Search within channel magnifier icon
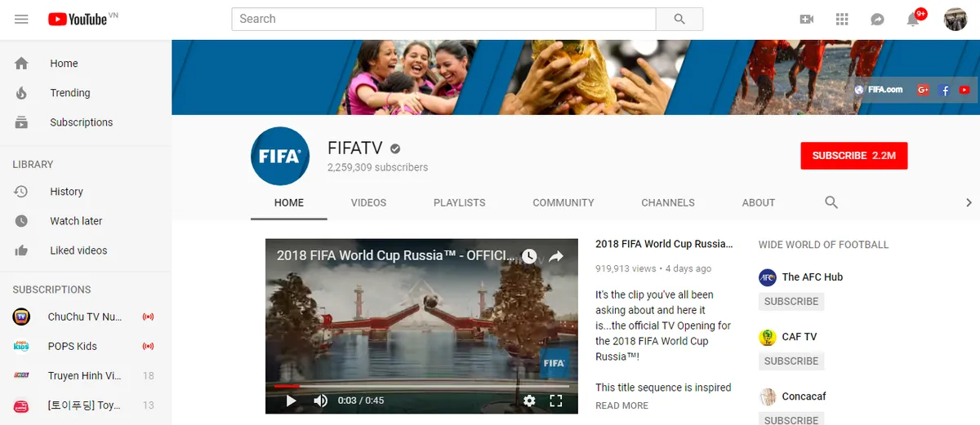 point(831,202)
